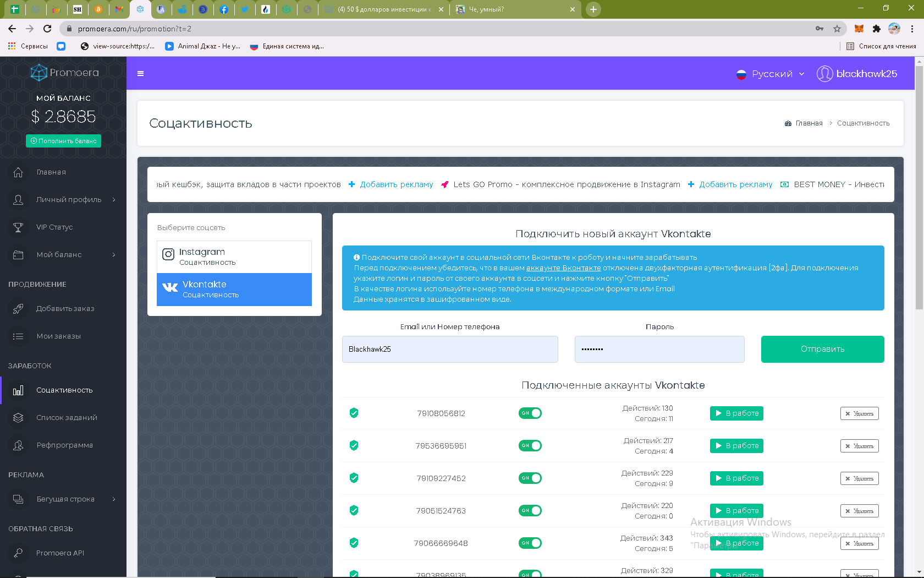Screen dimensions: 924x578
Task: Click the blackhawk25 user avatar icon
Action: (824, 74)
